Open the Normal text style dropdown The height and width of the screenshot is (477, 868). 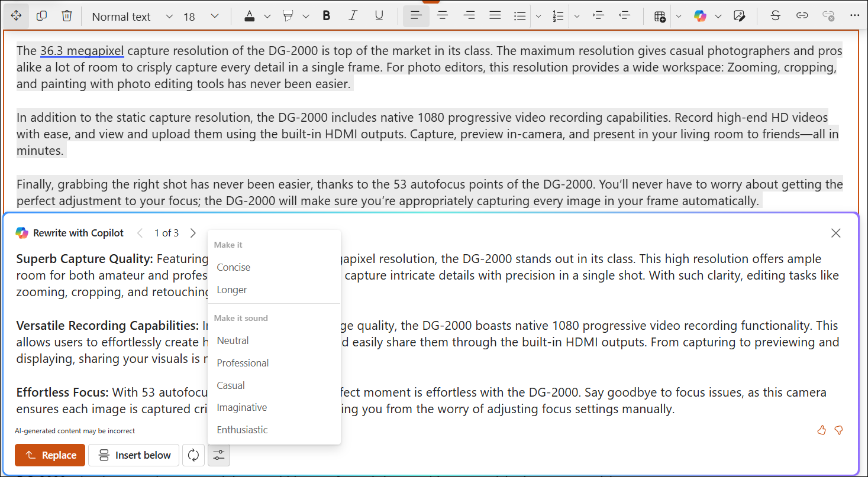click(169, 16)
